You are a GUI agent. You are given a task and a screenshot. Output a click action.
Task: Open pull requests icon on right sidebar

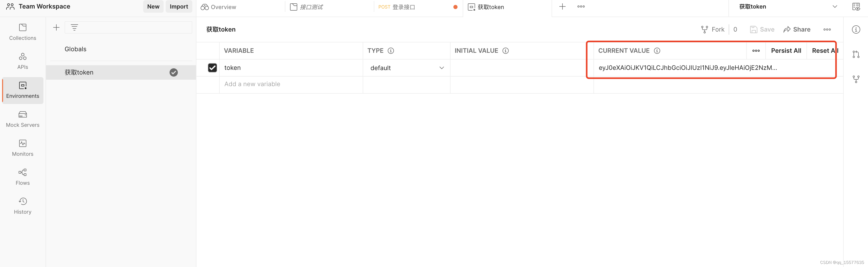click(x=856, y=54)
